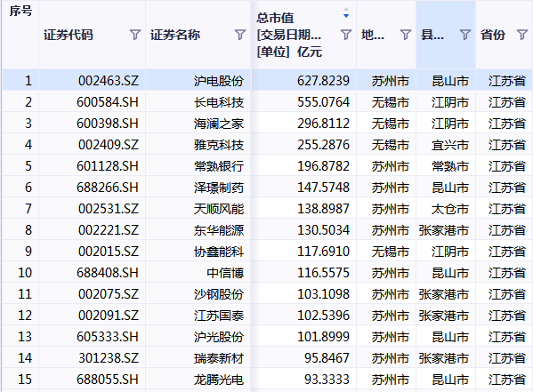Click 张家港市 in 东华能源 row
533x392 pixels.
pos(444,230)
